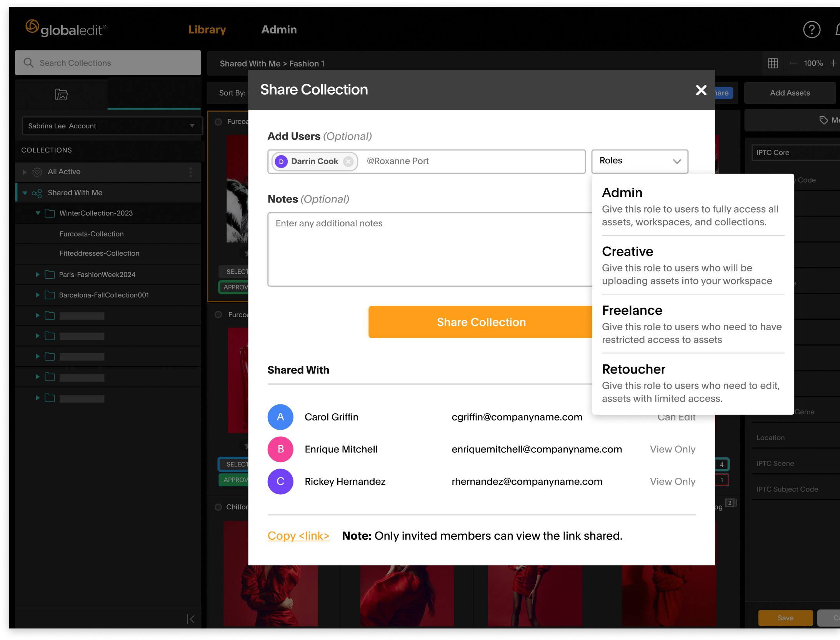Open the Library tab
Image resolution: width=840 pixels, height=640 pixels.
pos(207,30)
